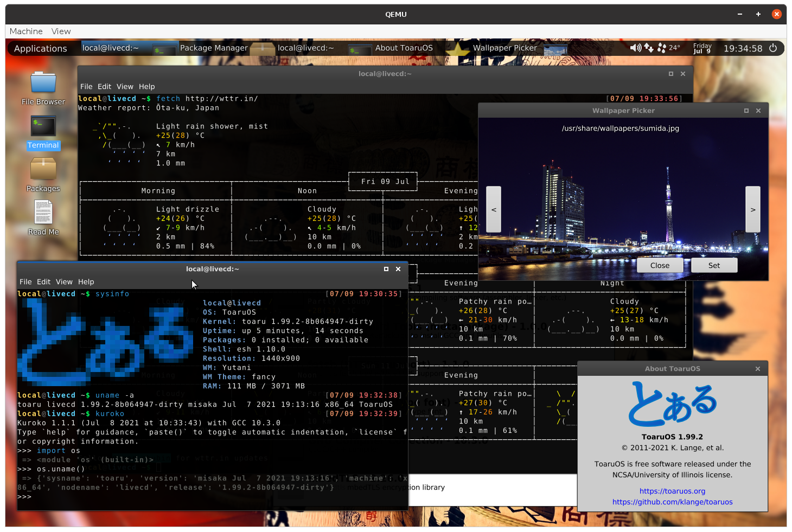Screen dimensions: 792x532
Task: Click 'Weather report: Ōta-ku, Japan' line
Action: tap(149, 108)
